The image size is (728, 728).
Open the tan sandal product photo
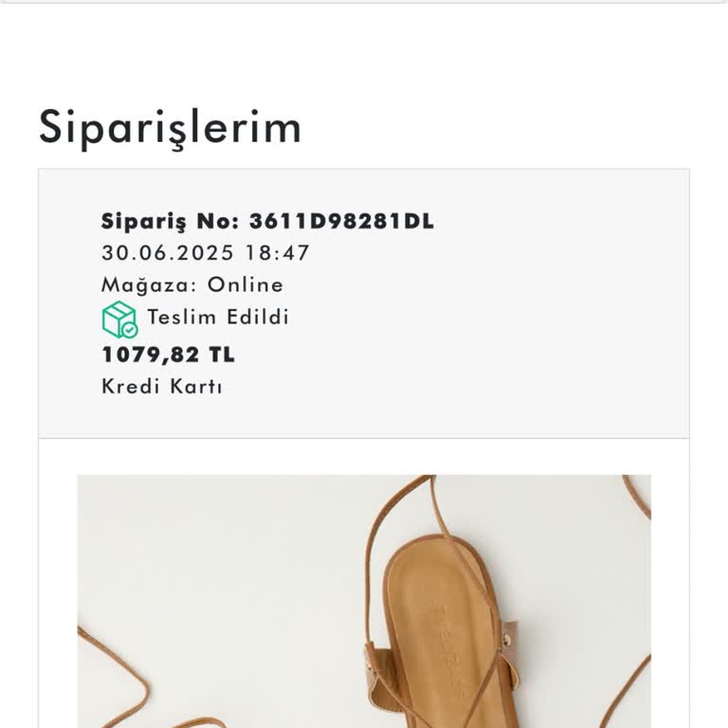point(364,601)
